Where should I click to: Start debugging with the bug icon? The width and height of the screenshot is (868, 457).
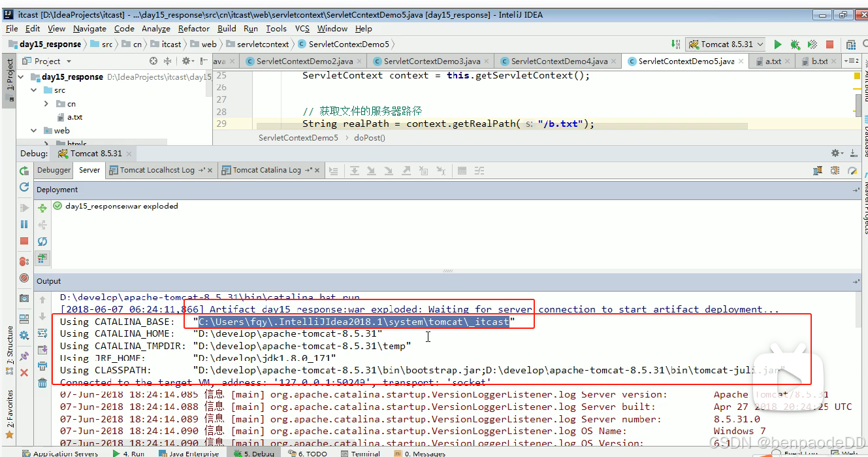(795, 44)
